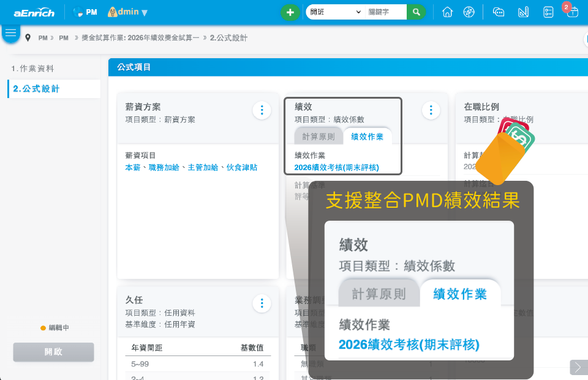Expand the 開班 search category dropdown
Image resolution: width=588 pixels, height=380 pixels.
tap(335, 12)
